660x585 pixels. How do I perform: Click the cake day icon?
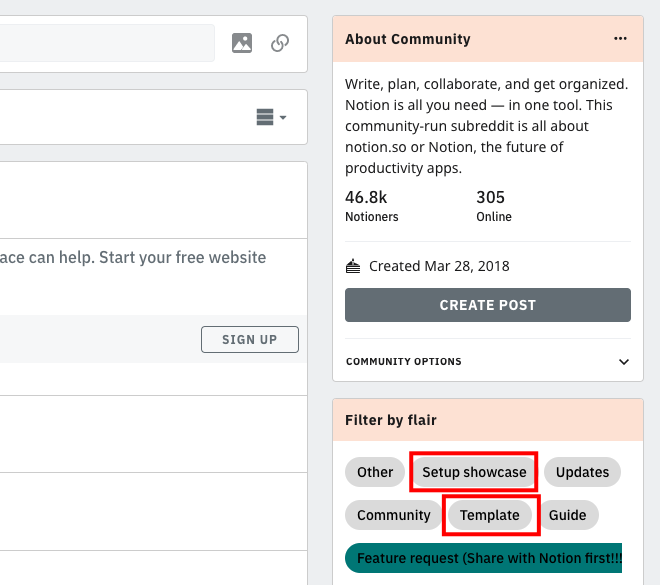point(353,266)
